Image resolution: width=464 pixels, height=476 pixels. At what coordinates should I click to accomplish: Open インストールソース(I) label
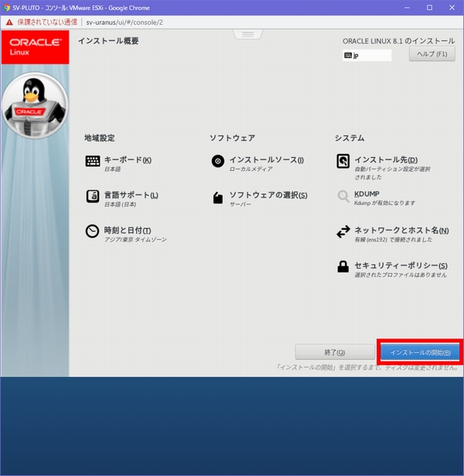point(267,159)
